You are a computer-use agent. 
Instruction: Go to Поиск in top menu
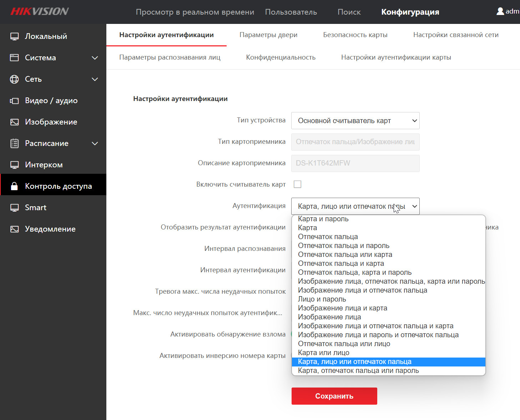349,12
